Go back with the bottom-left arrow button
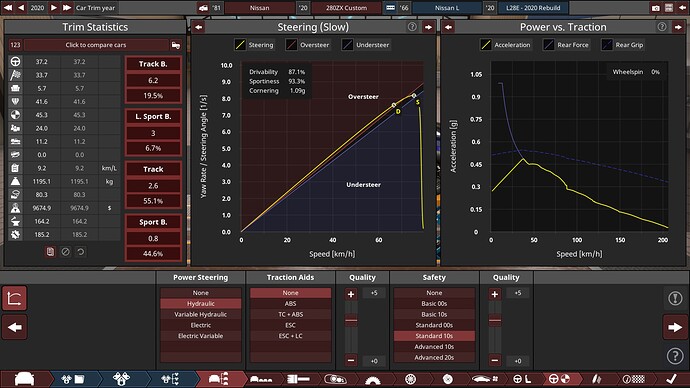Viewport: 690px width, 388px height. 15,327
